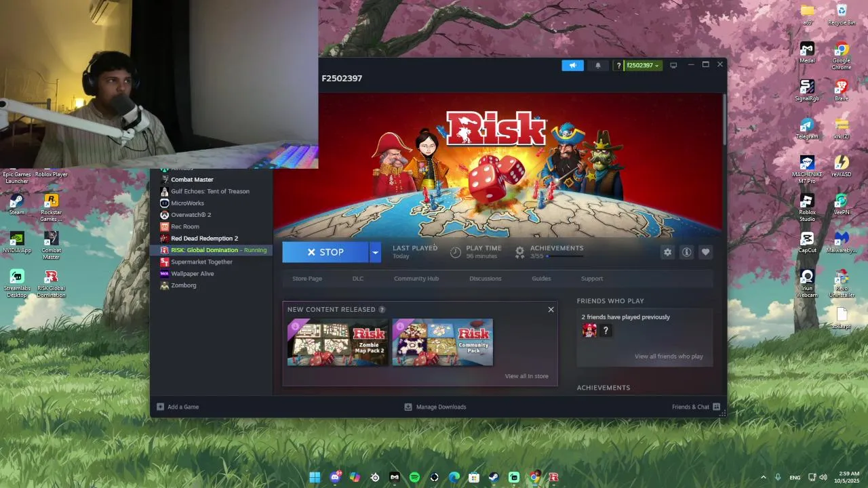Select Supermarket Together in library list
The image size is (868, 488).
click(211, 262)
